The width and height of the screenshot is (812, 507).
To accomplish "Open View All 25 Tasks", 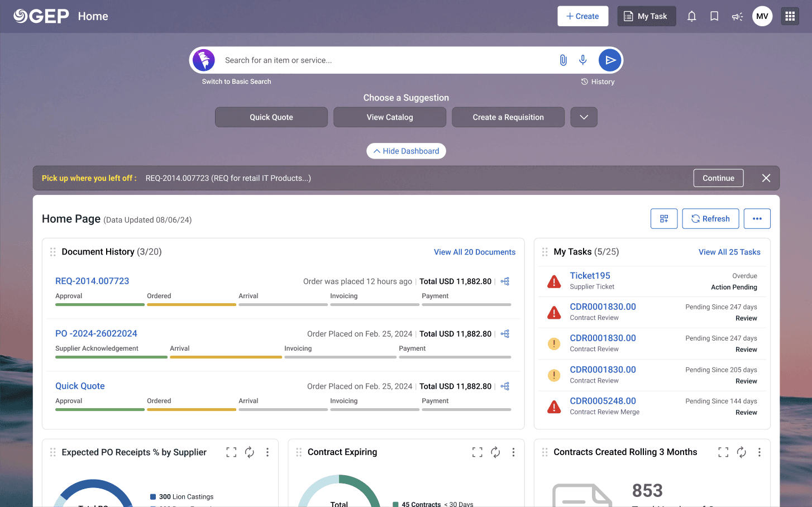I will [729, 252].
